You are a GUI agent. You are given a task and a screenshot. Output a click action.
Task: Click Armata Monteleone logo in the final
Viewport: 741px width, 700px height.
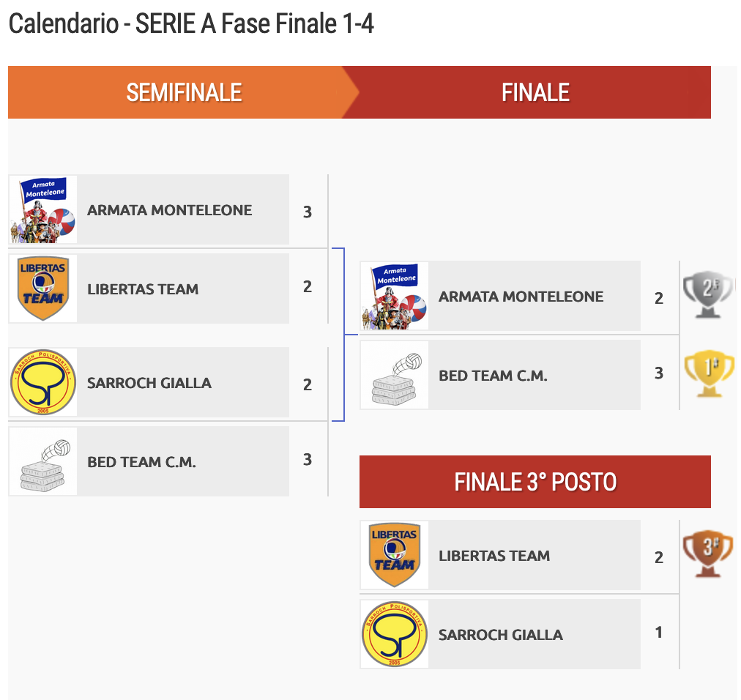coord(395,296)
